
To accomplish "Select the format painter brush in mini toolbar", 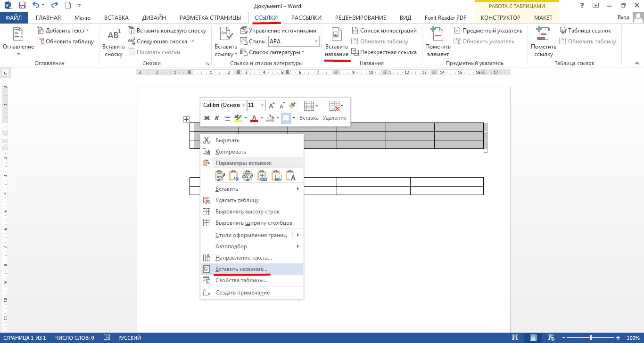I will (292, 105).
